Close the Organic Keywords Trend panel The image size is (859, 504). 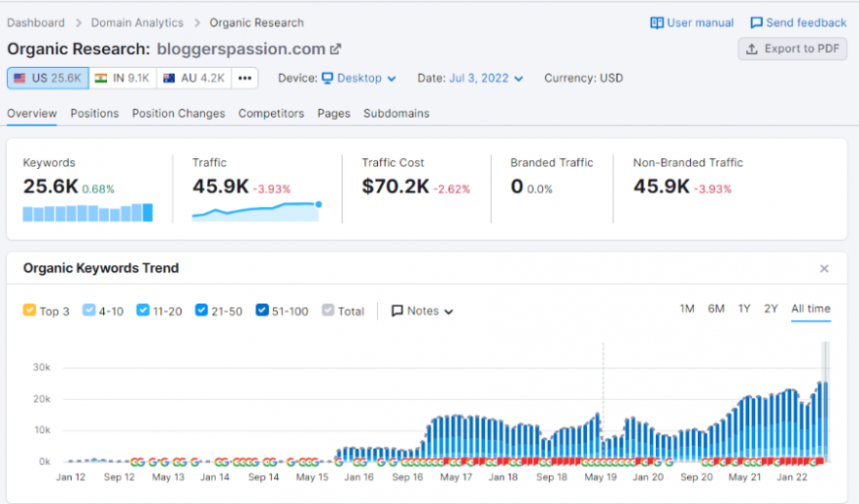(x=824, y=269)
